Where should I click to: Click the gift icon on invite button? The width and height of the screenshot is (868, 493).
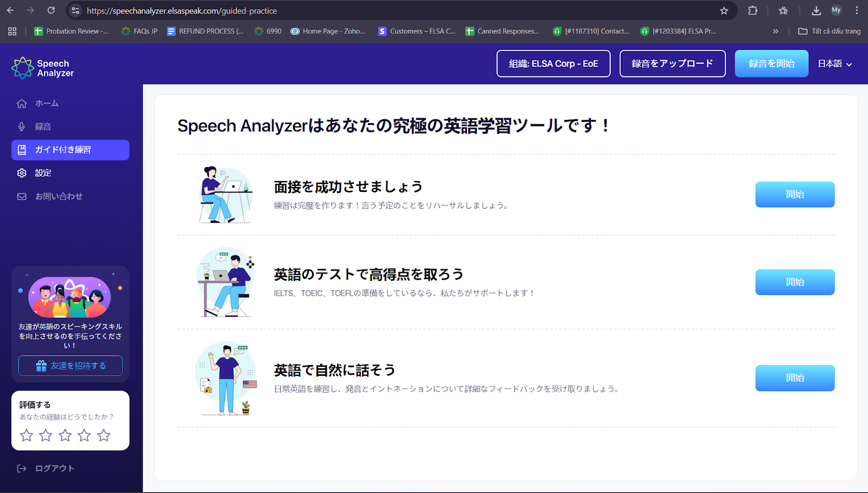tap(41, 366)
